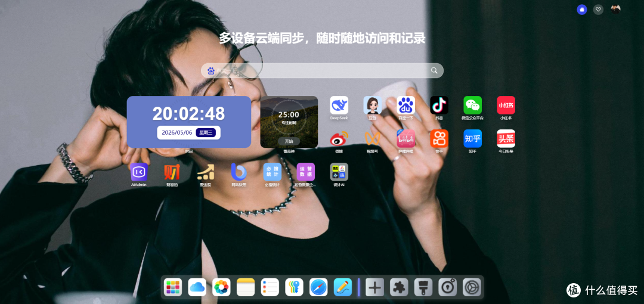Screen dimensions: 644x304
Task: Open the wheel settings dock button
Action: tap(472, 287)
